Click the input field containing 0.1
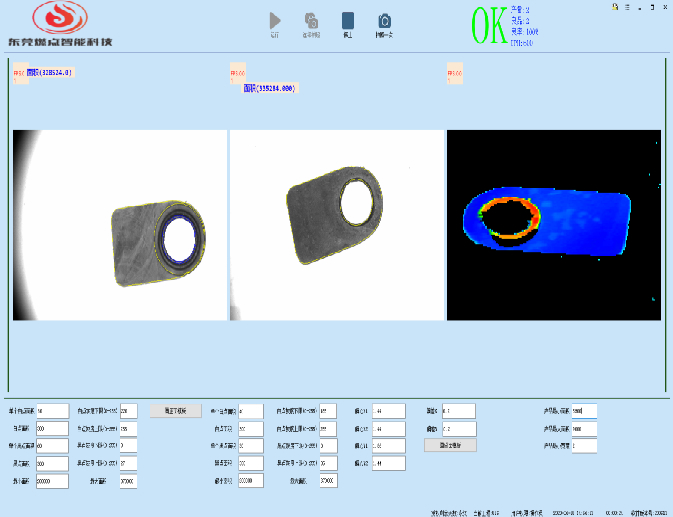 (x=458, y=411)
